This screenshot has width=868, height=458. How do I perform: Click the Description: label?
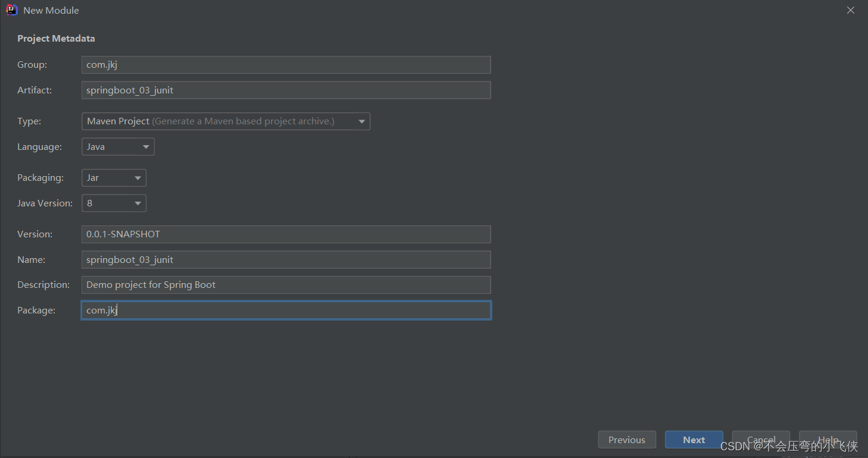pyautogui.click(x=43, y=285)
